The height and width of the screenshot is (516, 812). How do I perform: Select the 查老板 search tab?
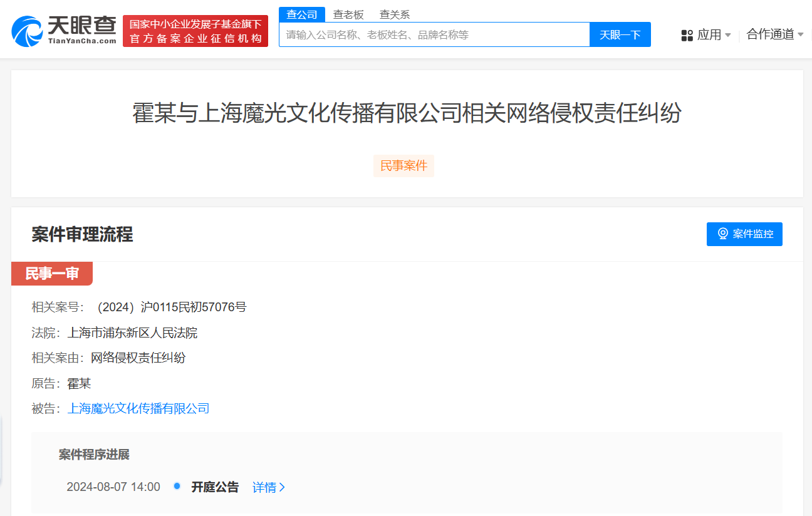tap(348, 14)
